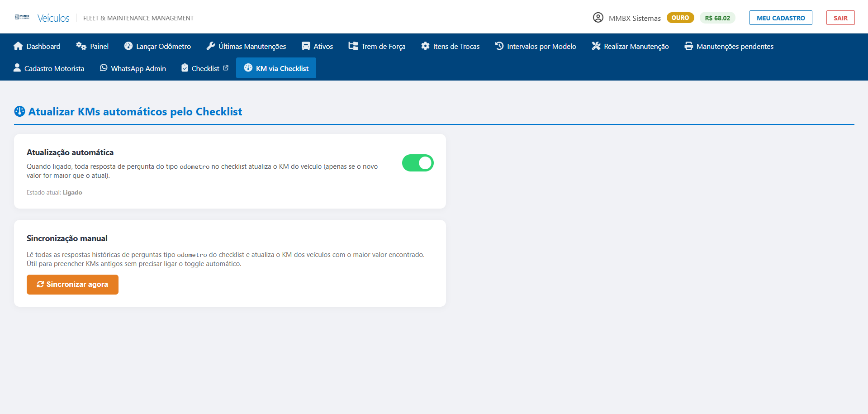Select the KM via Checklist tab
Screen dimensions: 868x414
point(276,68)
